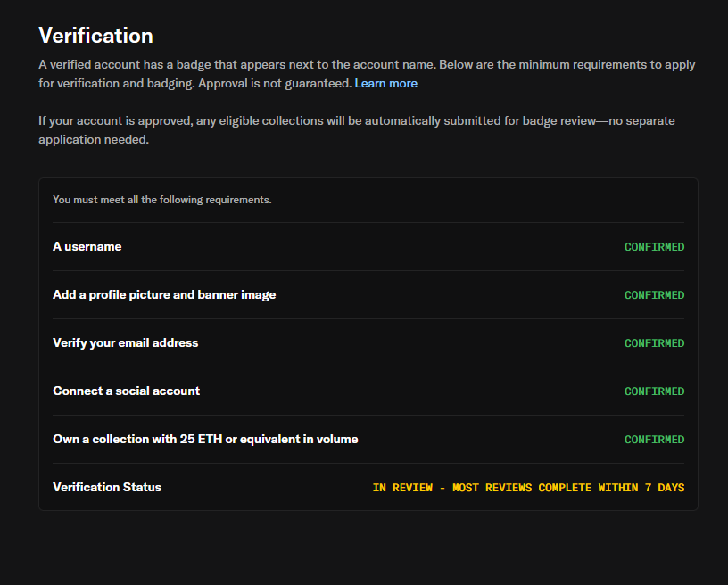Click CONFIRMED status for email address row
The image size is (728, 585).
coord(654,343)
